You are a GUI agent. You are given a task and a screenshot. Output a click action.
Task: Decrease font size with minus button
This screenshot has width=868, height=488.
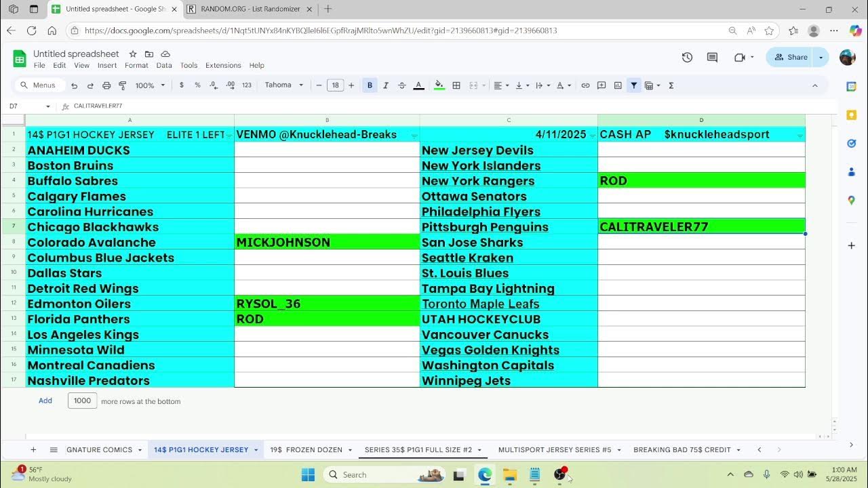[x=319, y=85]
